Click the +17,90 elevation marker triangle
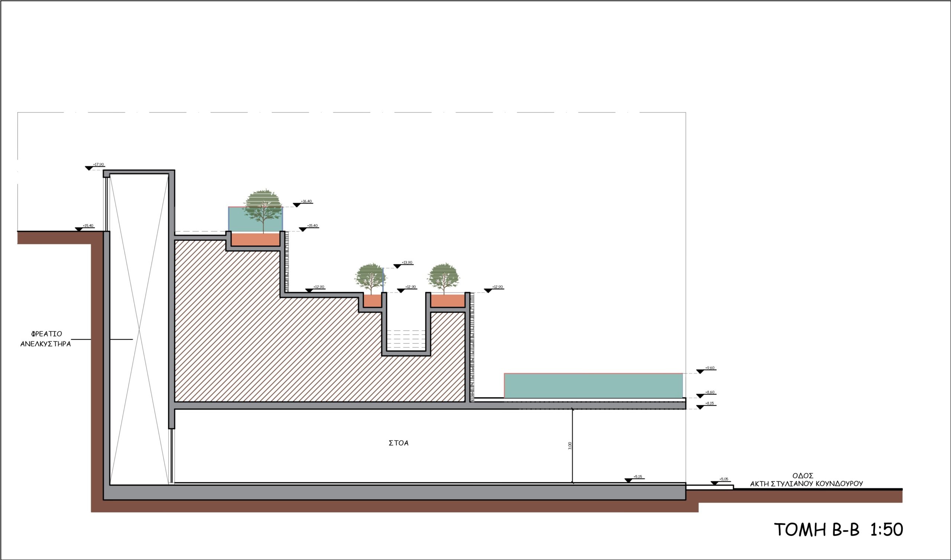The width and height of the screenshot is (951, 560). pos(89,168)
